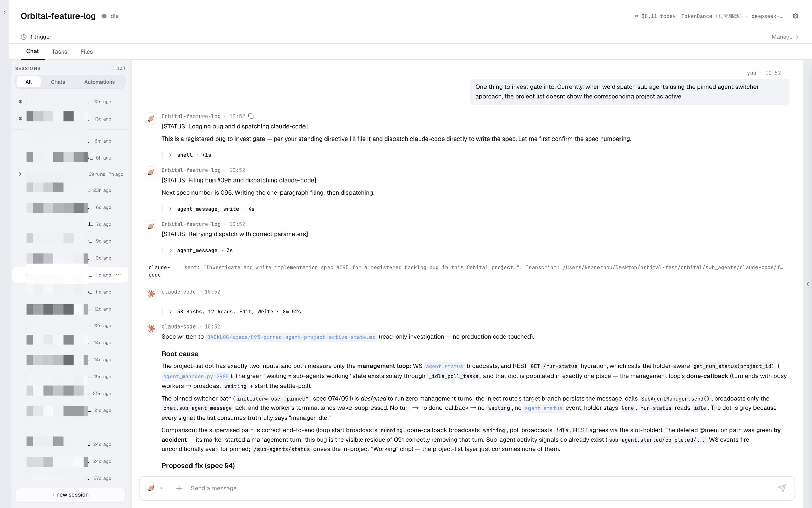Copy the 10:52 Logging bug message
This screenshot has width=812, height=508.
[251, 116]
